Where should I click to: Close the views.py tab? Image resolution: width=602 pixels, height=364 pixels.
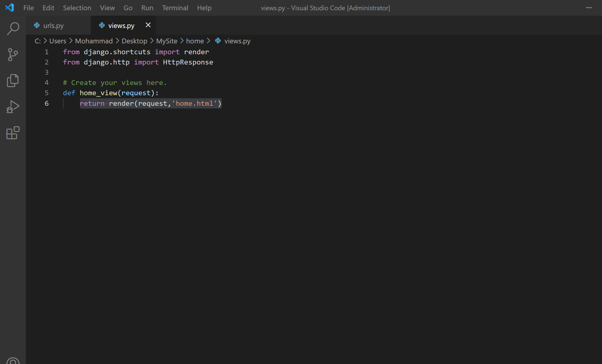pyautogui.click(x=148, y=25)
